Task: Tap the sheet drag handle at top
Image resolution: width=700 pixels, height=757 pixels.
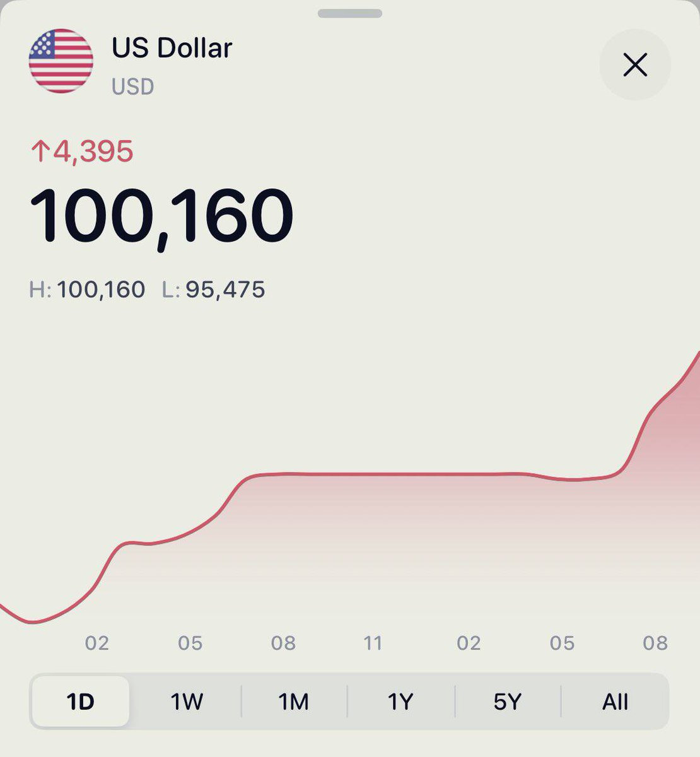Action: [350, 13]
